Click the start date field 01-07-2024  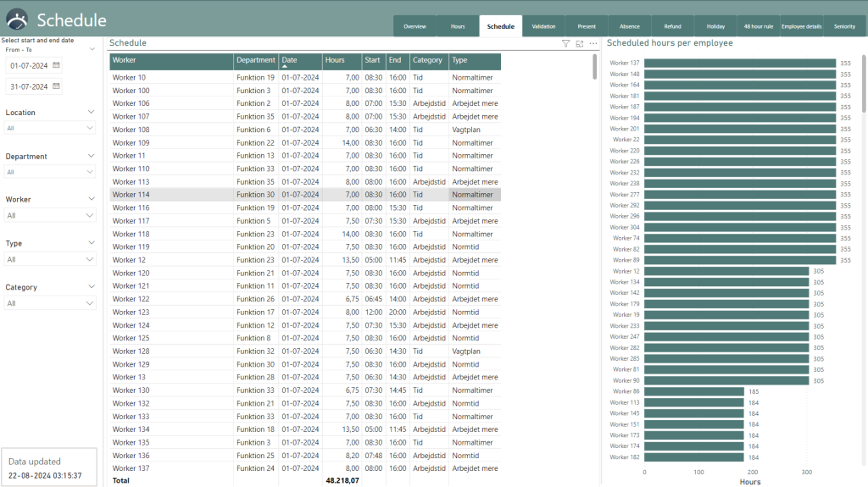[29, 65]
